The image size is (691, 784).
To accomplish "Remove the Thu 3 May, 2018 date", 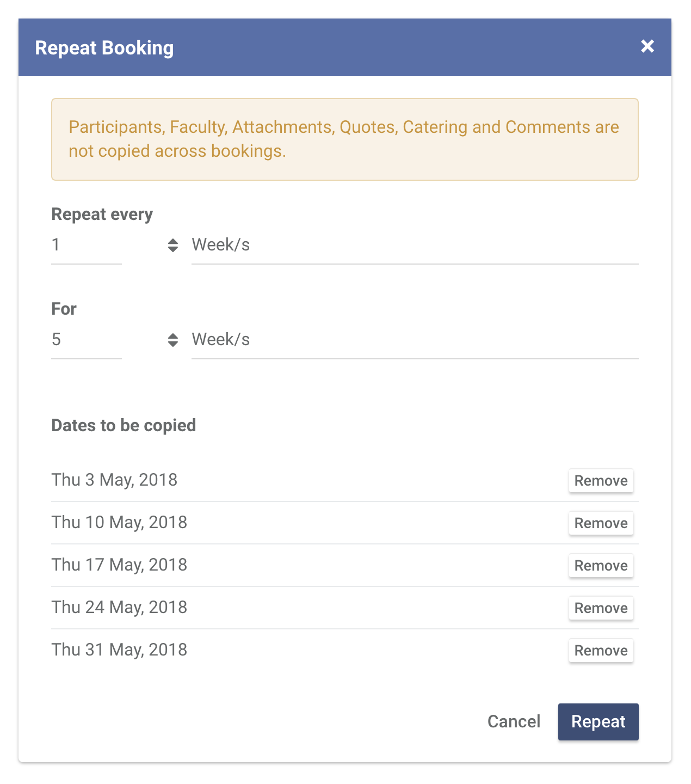I will coord(601,481).
